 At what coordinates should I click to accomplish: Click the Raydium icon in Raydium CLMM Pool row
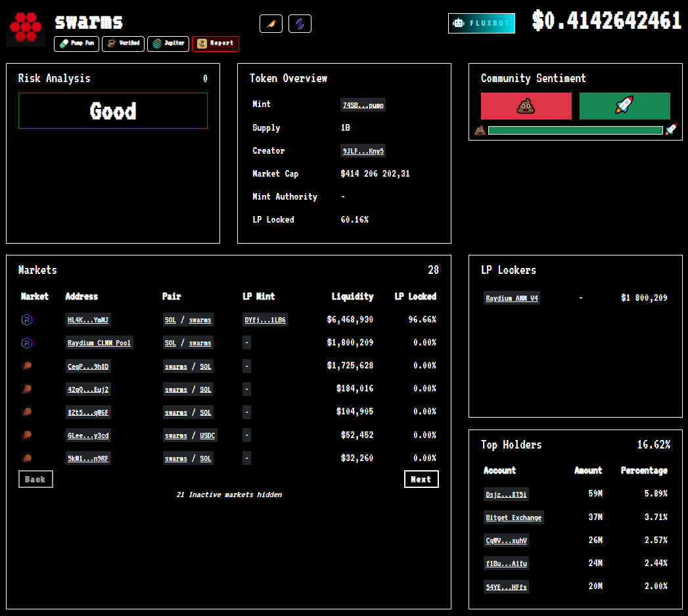click(x=27, y=343)
